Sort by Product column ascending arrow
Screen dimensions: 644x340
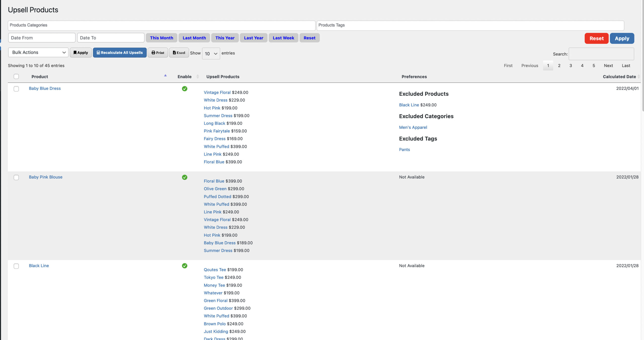coord(165,75)
